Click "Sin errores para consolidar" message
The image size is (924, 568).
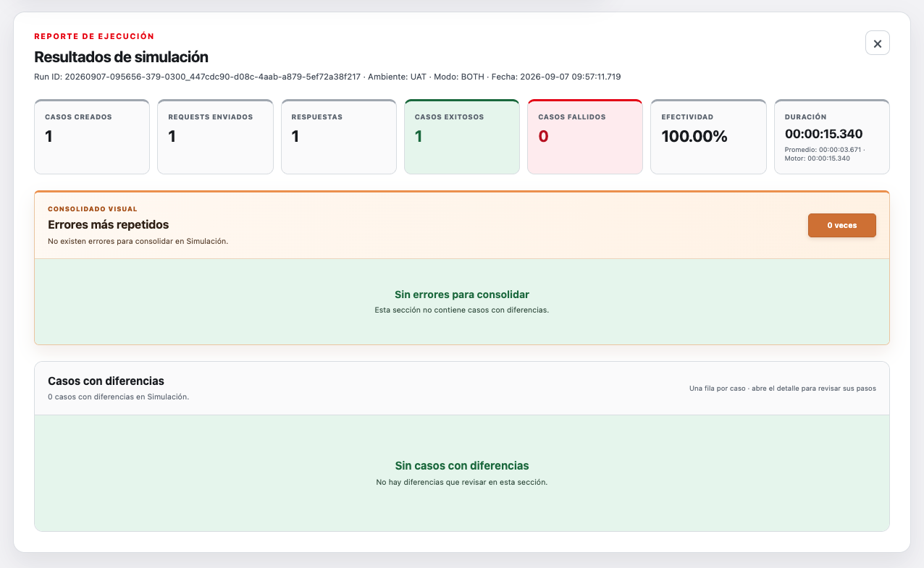(462, 294)
